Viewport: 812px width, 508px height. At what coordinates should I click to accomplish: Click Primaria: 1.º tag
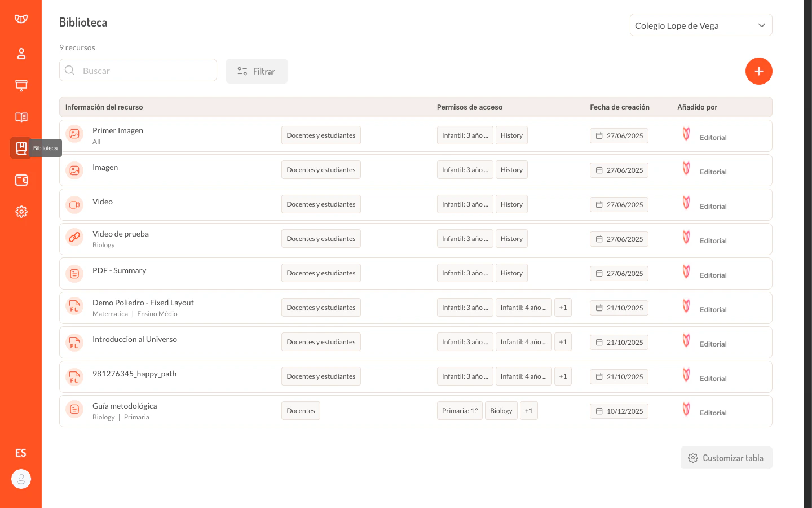tap(460, 411)
